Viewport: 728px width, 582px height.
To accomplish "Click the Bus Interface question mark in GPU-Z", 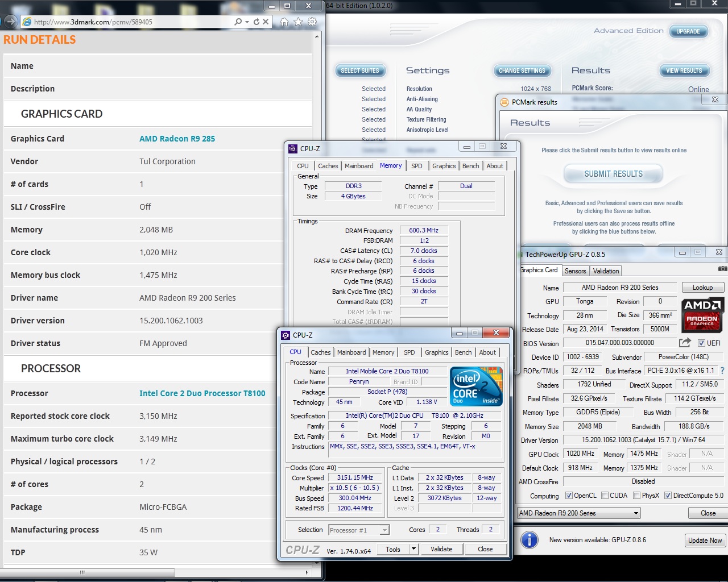I will click(x=722, y=371).
